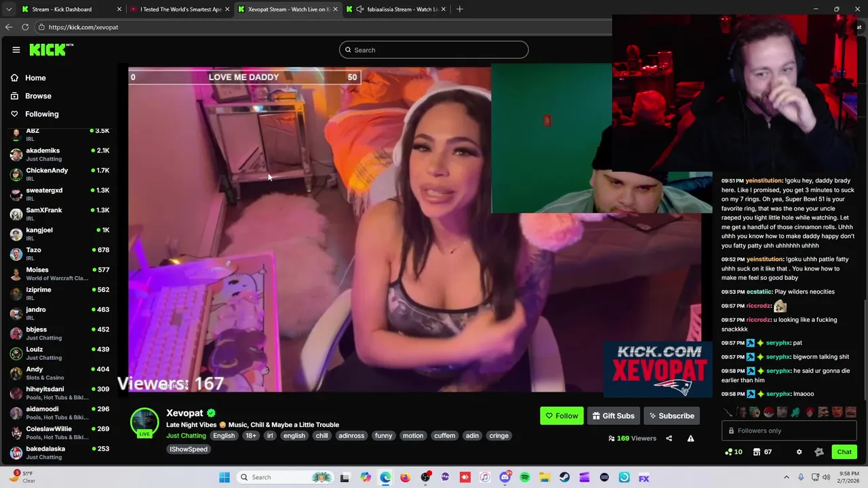This screenshot has height=488, width=868.
Task: Click the cringe tag
Action: point(499,436)
